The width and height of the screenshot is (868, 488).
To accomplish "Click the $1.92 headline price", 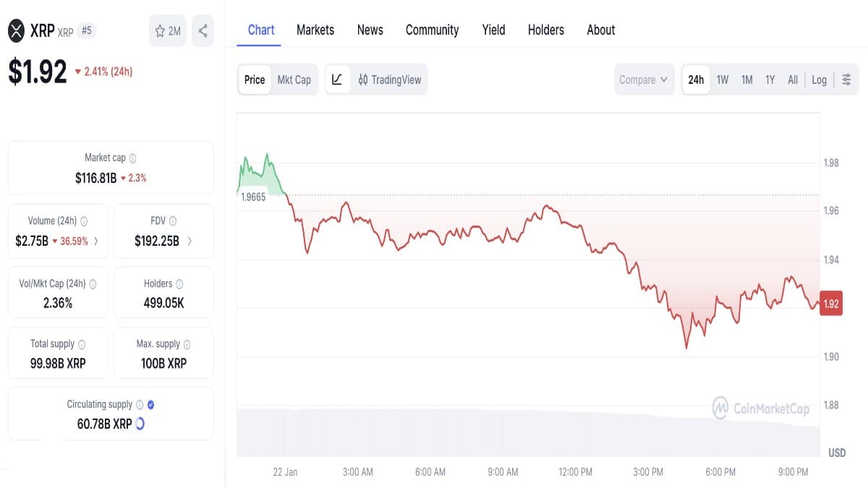I will (x=38, y=72).
